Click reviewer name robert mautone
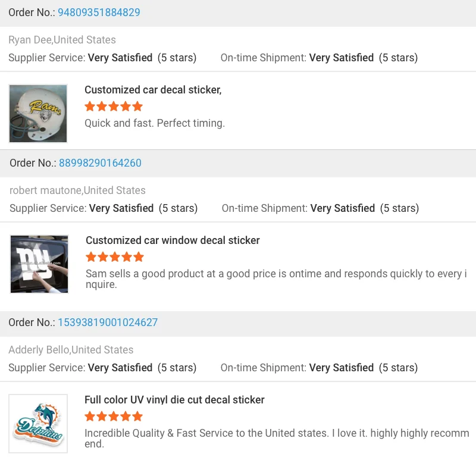 pyautogui.click(x=46, y=190)
